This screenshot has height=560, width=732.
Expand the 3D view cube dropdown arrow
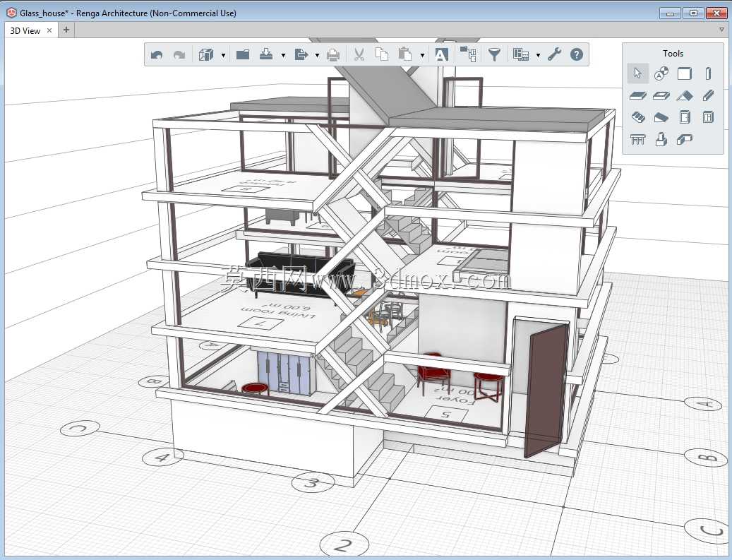[x=223, y=55]
